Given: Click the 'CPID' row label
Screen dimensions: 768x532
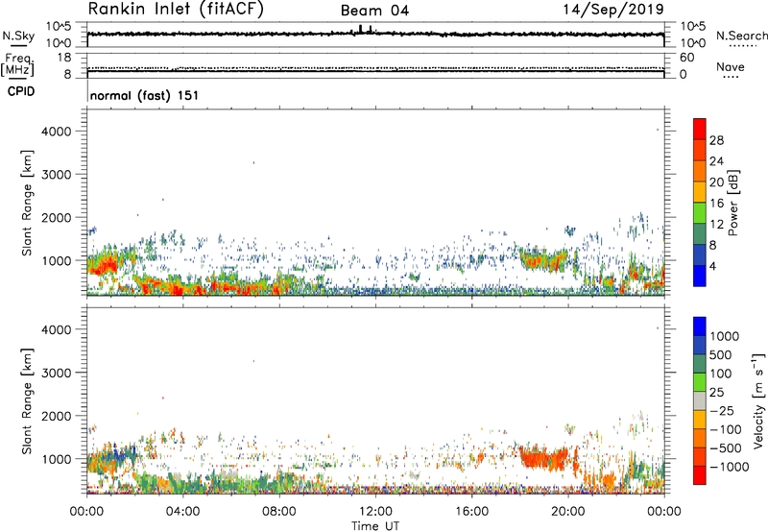Looking at the screenshot, I should (21, 91).
